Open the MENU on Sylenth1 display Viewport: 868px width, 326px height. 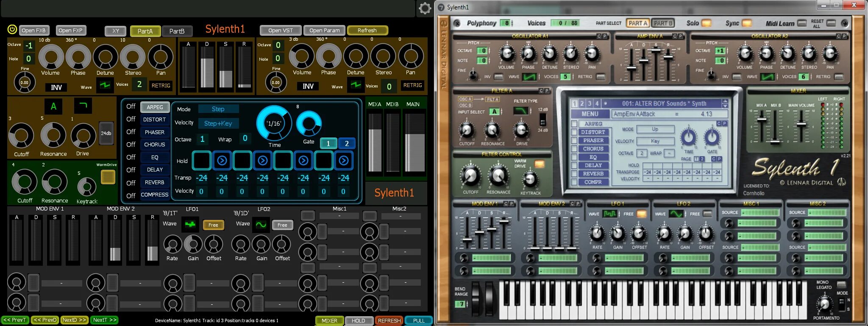[590, 114]
